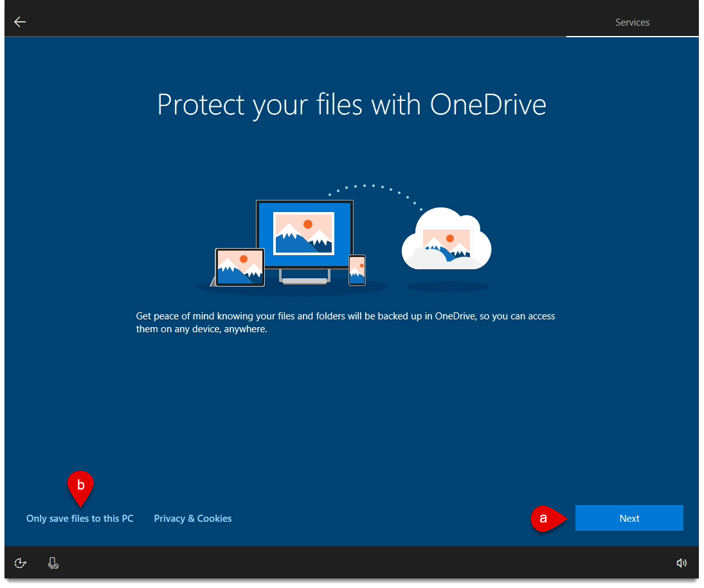The width and height of the screenshot is (704, 588).
Task: Select the Services tab
Action: click(x=632, y=22)
